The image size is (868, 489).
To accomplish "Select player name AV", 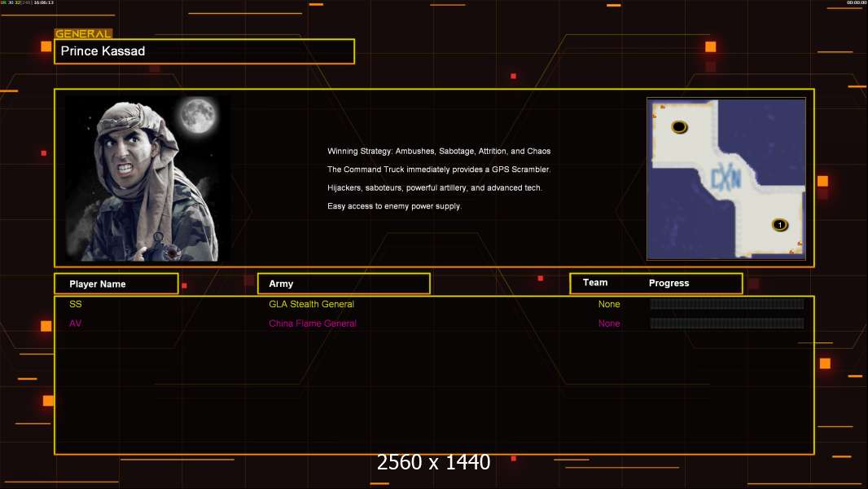I will click(x=75, y=324).
